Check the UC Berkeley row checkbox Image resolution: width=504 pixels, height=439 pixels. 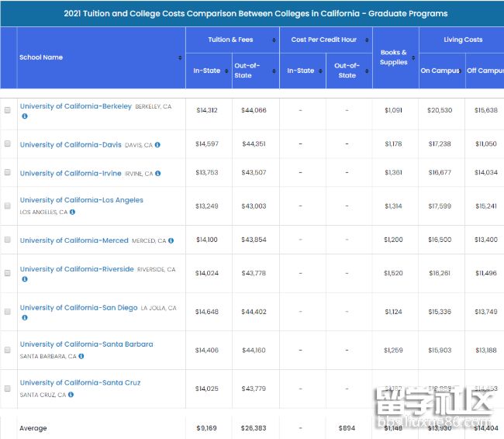coord(8,110)
